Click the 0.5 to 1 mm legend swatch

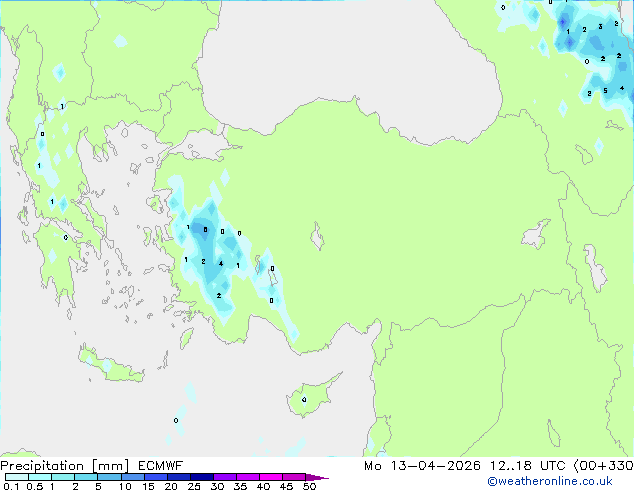(x=40, y=477)
